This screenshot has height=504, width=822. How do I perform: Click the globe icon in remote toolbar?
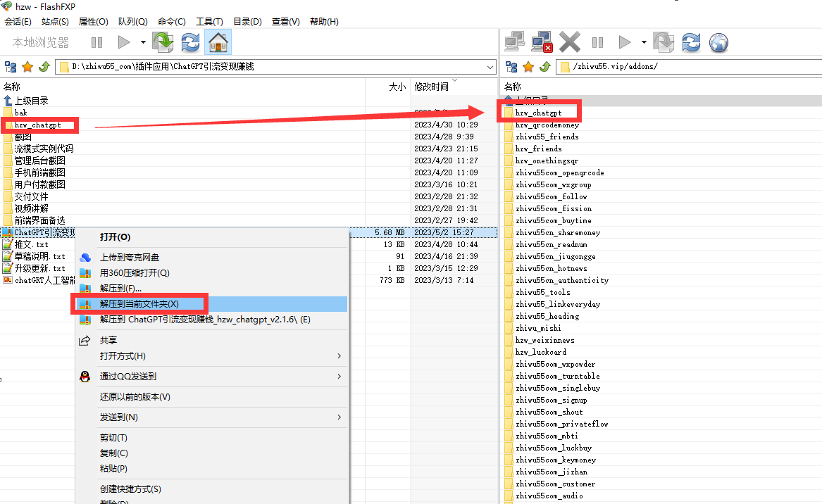[x=718, y=43]
